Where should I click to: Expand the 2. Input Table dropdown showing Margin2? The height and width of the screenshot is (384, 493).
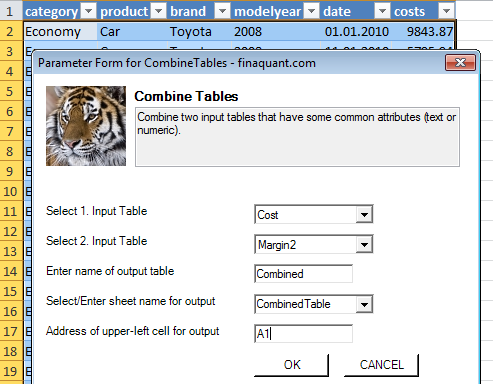[x=364, y=244]
